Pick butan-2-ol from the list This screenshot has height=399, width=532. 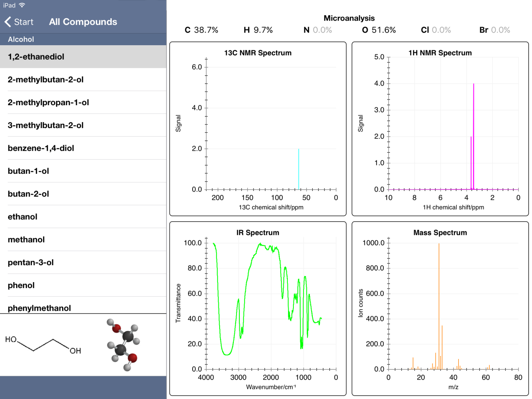click(28, 194)
